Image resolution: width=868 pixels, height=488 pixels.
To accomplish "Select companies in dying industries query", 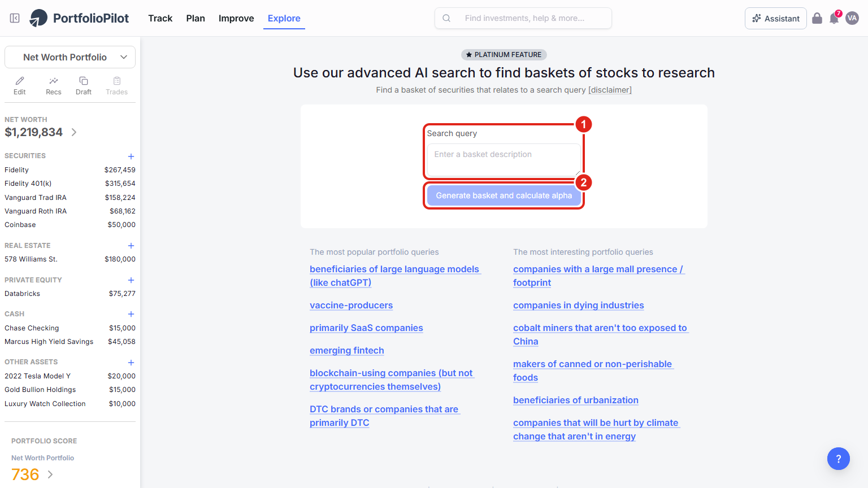I will 579,305.
